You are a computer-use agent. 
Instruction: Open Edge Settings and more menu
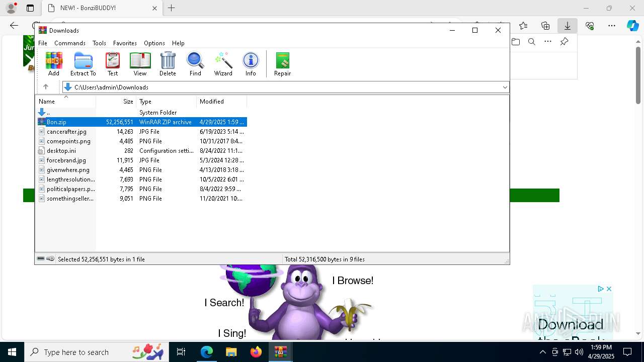tap(612, 26)
